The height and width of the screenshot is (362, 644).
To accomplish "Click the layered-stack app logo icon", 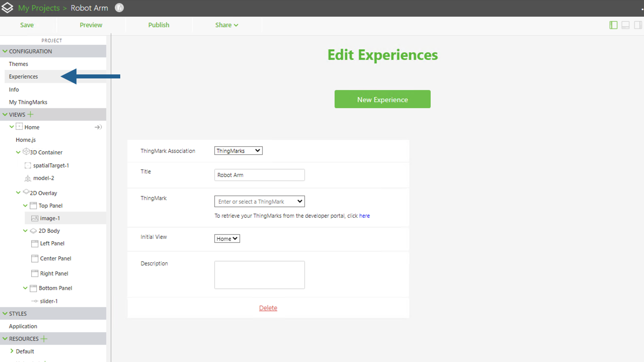I will (x=8, y=8).
